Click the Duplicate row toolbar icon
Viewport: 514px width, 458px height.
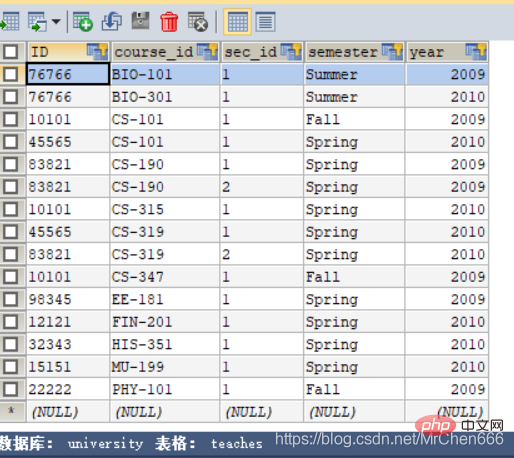pyautogui.click(x=112, y=22)
